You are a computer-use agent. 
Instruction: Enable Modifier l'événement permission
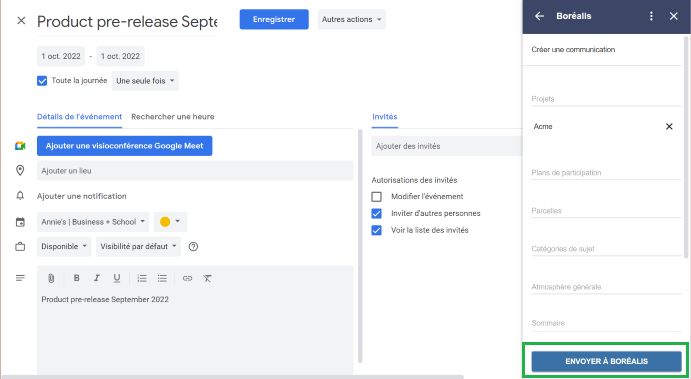[x=376, y=197]
